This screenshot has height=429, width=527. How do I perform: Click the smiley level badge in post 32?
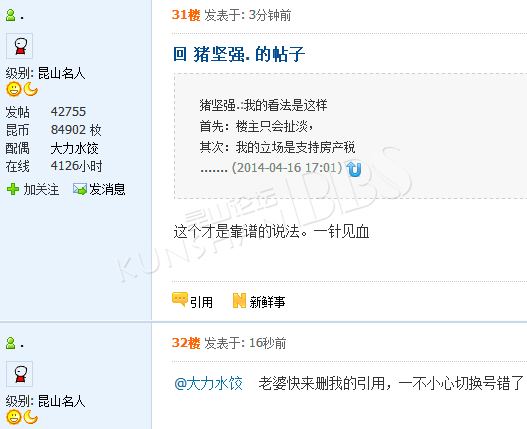14,417
